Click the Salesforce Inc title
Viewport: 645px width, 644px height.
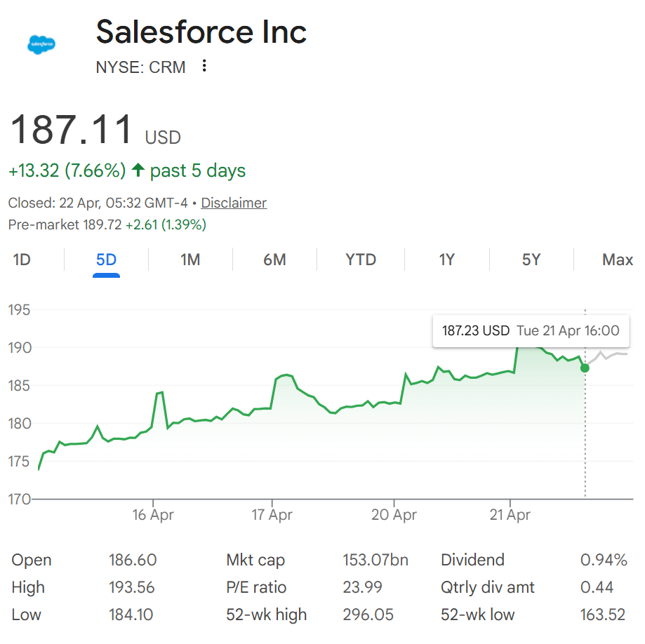click(x=201, y=32)
